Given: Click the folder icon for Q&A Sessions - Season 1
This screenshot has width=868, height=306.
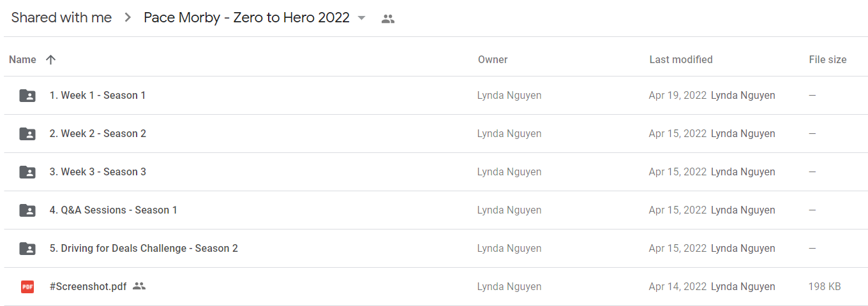Looking at the screenshot, I should [x=27, y=210].
